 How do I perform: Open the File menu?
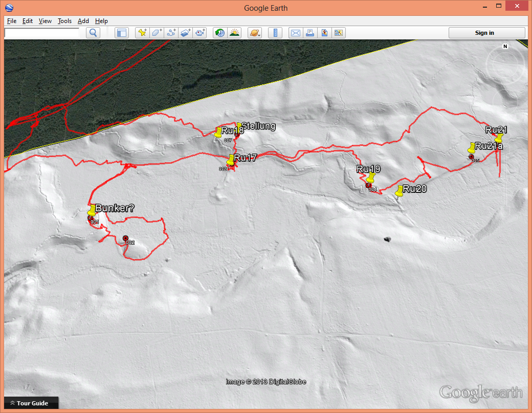click(12, 21)
